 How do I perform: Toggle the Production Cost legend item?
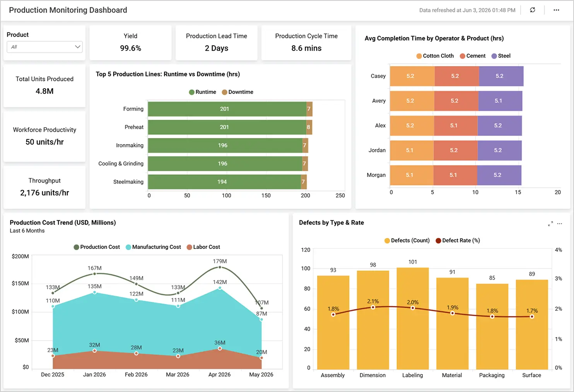click(x=97, y=247)
